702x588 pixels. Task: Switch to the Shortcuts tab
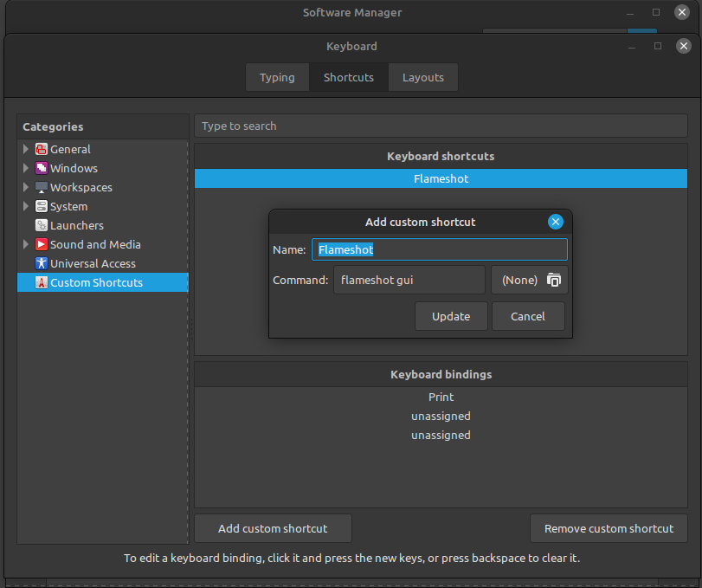click(349, 77)
